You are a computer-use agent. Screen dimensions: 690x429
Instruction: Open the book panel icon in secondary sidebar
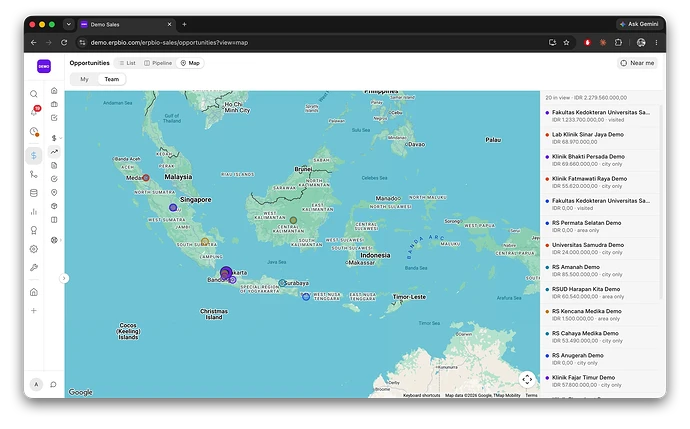54,220
